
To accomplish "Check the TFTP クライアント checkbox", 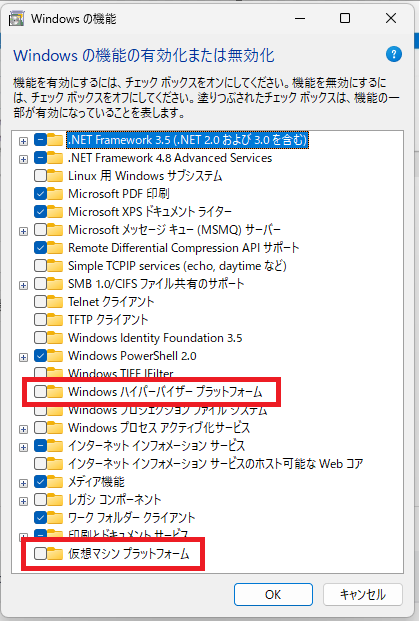I will point(40,320).
